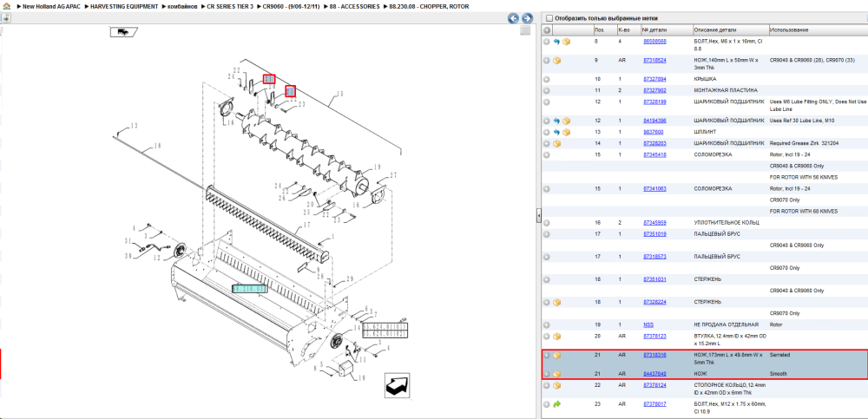Open part number link 87351019

point(654,234)
